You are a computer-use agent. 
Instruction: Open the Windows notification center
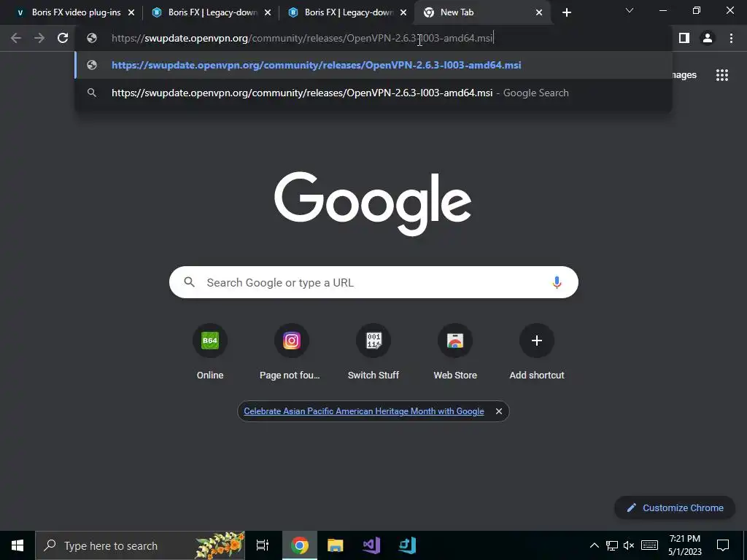[723, 545]
